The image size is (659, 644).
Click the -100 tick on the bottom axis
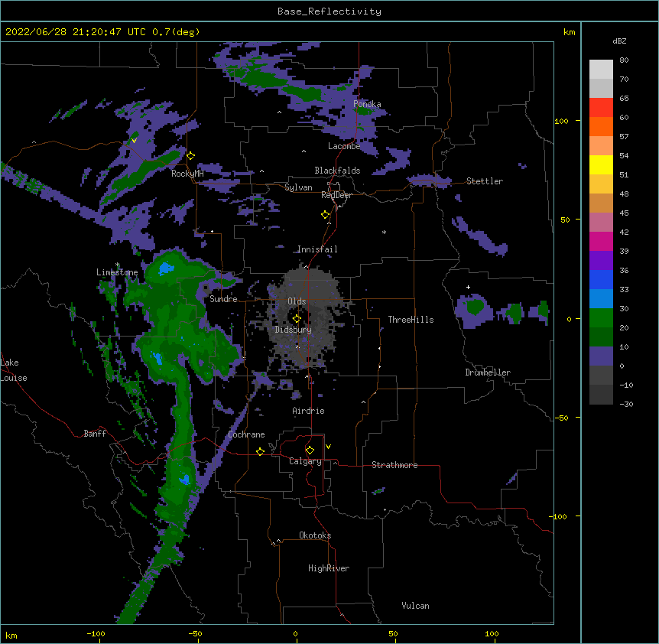click(x=96, y=633)
